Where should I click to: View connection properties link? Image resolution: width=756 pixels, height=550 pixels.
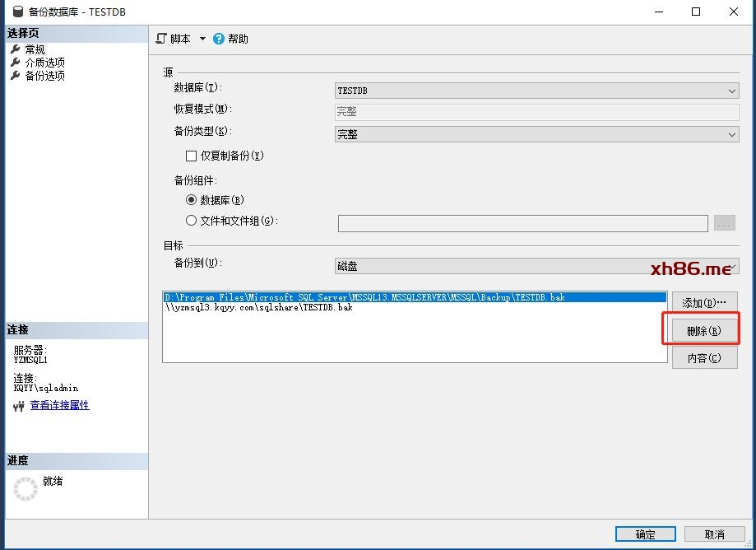59,405
